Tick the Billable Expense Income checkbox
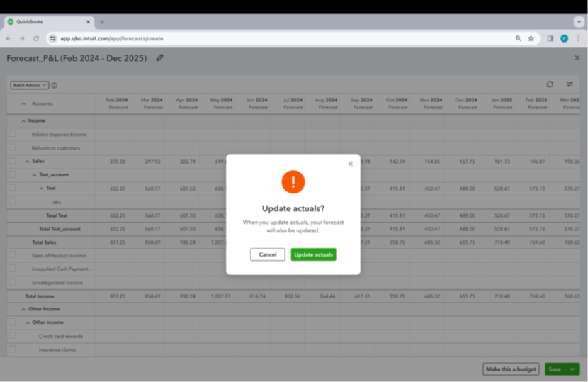Image resolution: width=588 pixels, height=382 pixels. click(12, 134)
